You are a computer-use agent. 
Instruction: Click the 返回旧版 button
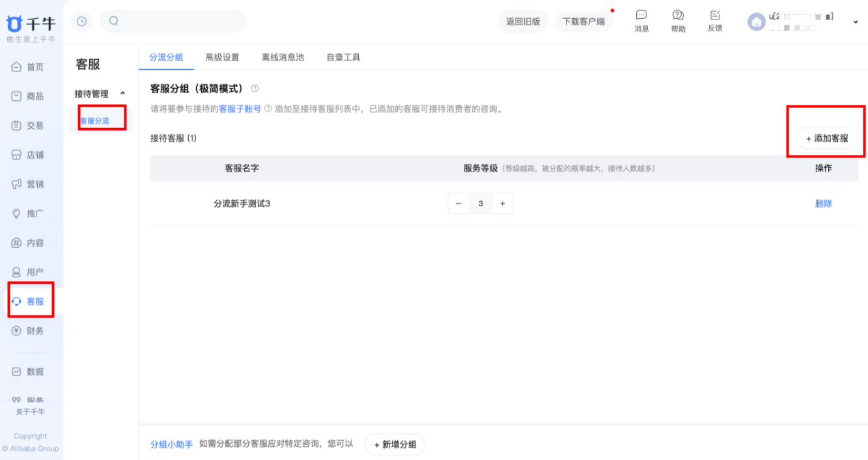click(524, 21)
